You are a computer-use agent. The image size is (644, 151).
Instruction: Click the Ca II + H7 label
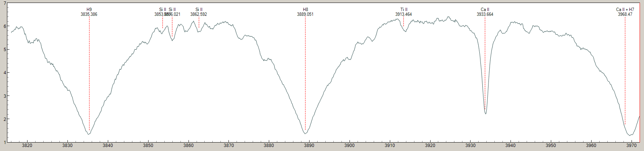(x=625, y=10)
